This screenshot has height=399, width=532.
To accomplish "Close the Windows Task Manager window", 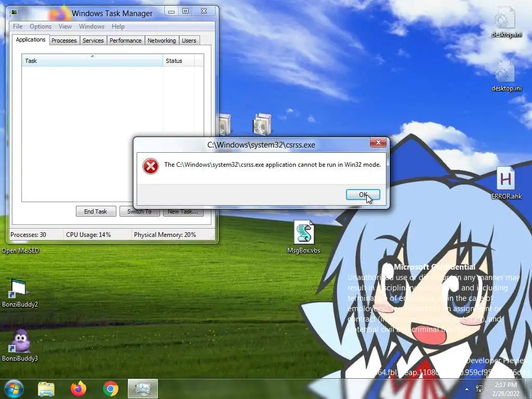I will click(204, 11).
